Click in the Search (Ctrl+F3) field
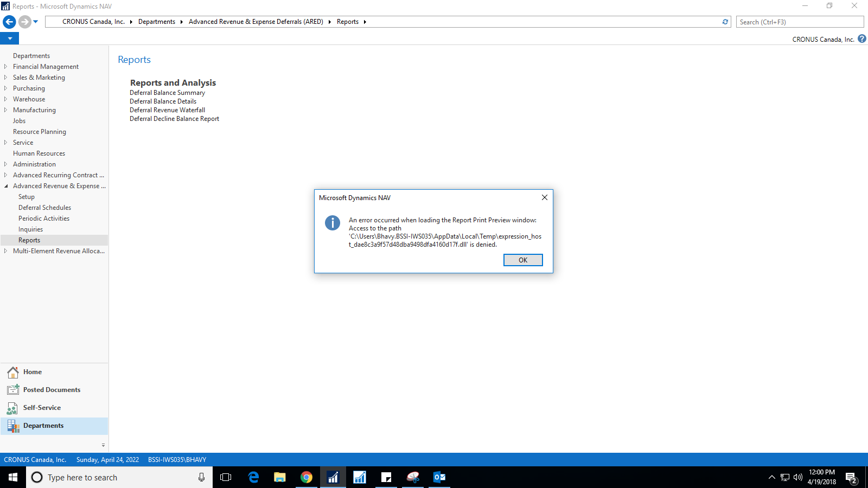 click(x=800, y=22)
